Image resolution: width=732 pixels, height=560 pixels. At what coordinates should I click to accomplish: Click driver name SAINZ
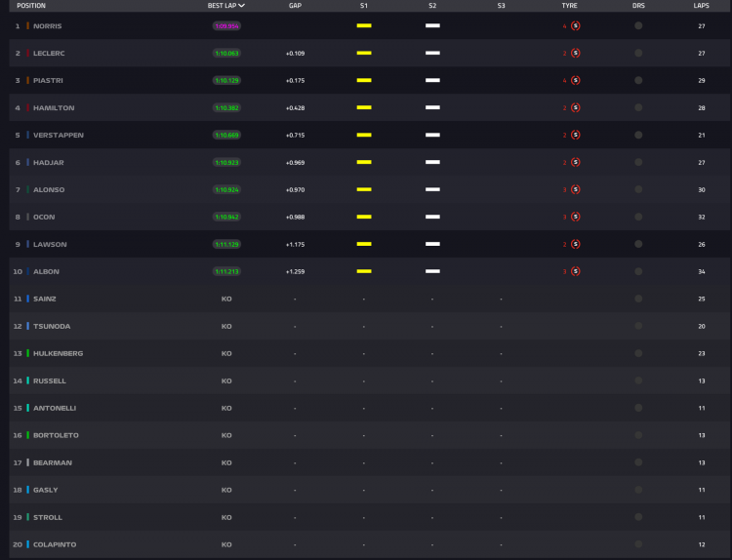point(44,299)
